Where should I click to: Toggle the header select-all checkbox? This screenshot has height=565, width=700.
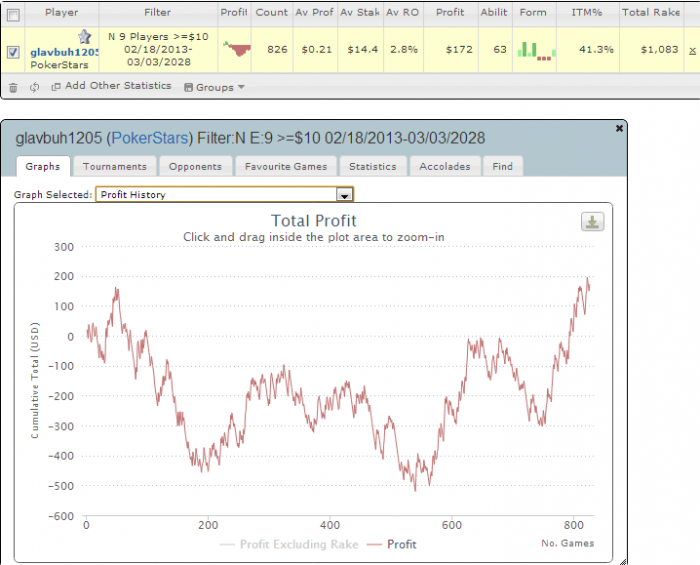pos(13,15)
